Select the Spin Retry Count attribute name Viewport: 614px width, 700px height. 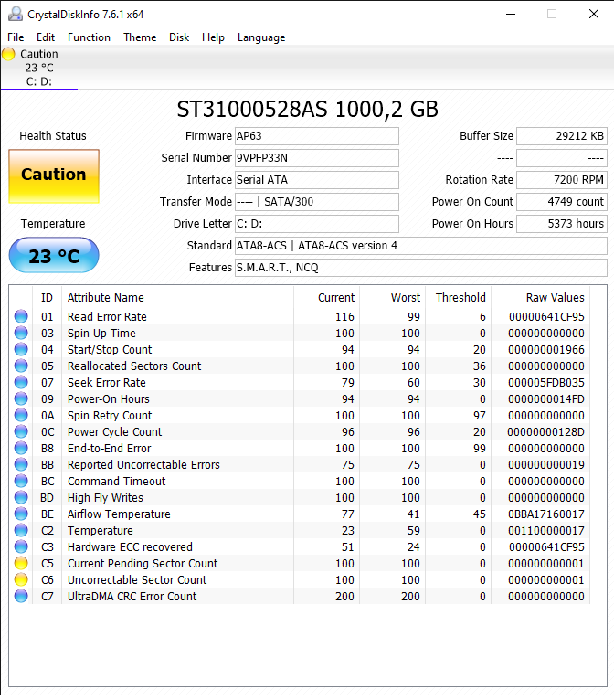pos(110,416)
